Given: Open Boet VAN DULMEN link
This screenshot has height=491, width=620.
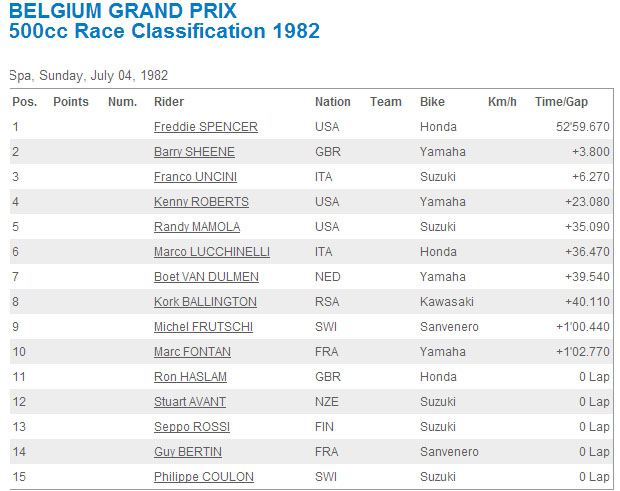Looking at the screenshot, I should pos(206,277).
